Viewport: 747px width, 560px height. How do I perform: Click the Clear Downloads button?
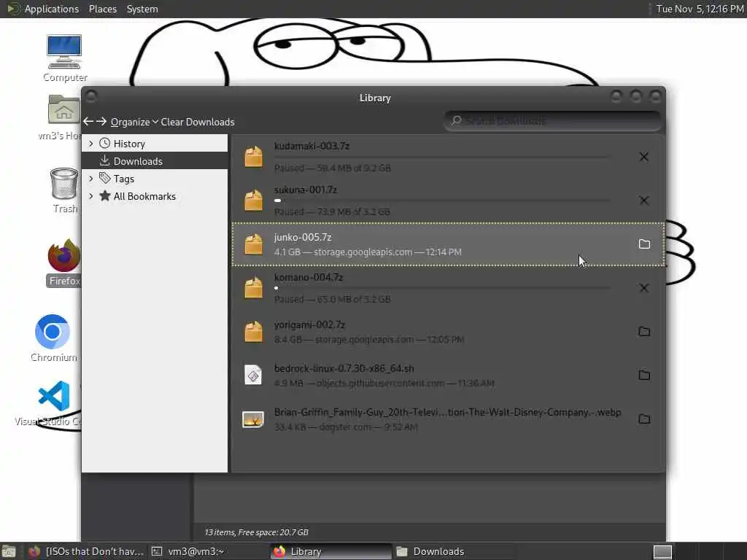(x=198, y=122)
